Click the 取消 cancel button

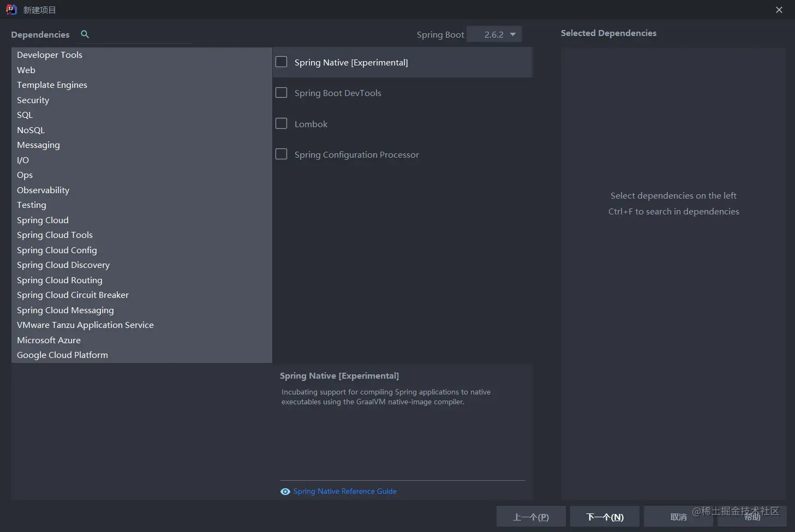[x=678, y=517]
